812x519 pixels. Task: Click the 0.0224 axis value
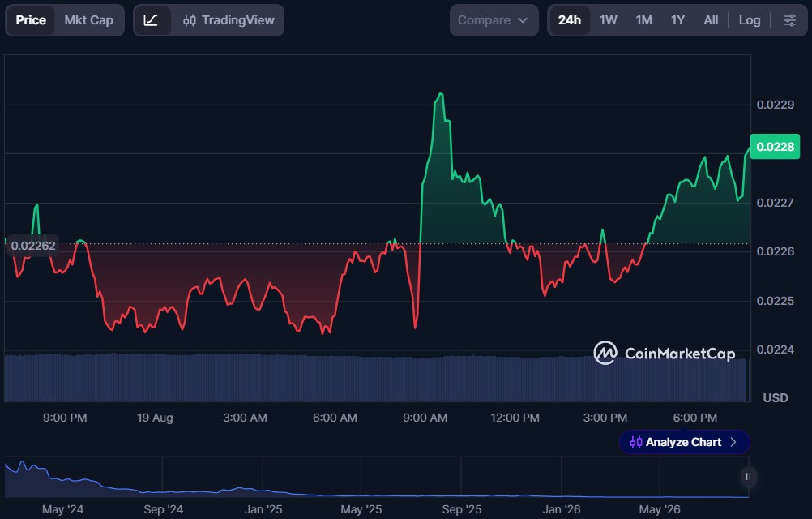click(775, 350)
